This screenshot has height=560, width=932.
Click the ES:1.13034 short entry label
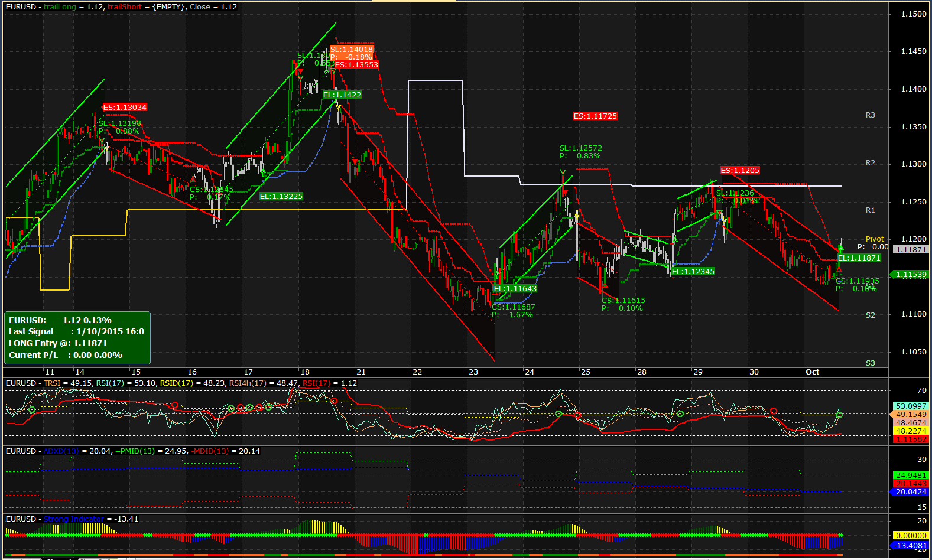(x=125, y=107)
